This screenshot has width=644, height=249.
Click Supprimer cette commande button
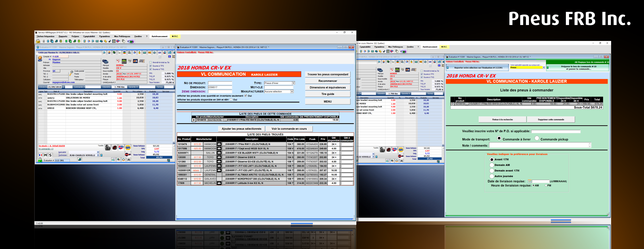[x=551, y=119]
